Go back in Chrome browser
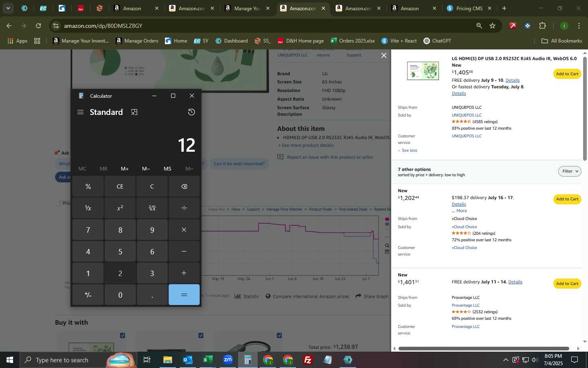This screenshot has height=368, width=588. tap(9, 26)
